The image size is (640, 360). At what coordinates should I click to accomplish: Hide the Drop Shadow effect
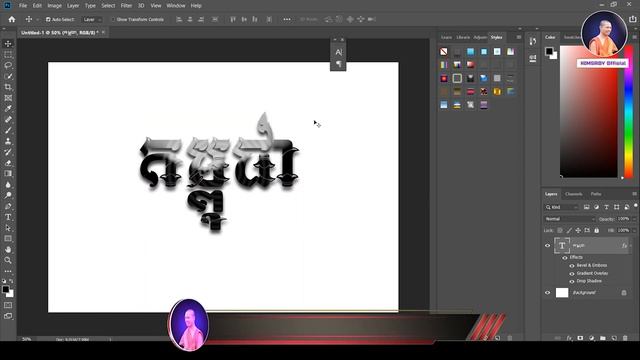click(572, 281)
